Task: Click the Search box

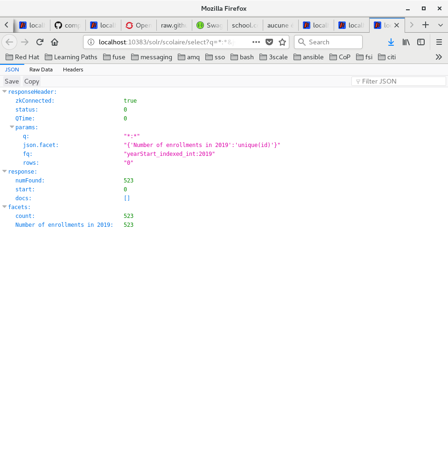Action: (328, 42)
